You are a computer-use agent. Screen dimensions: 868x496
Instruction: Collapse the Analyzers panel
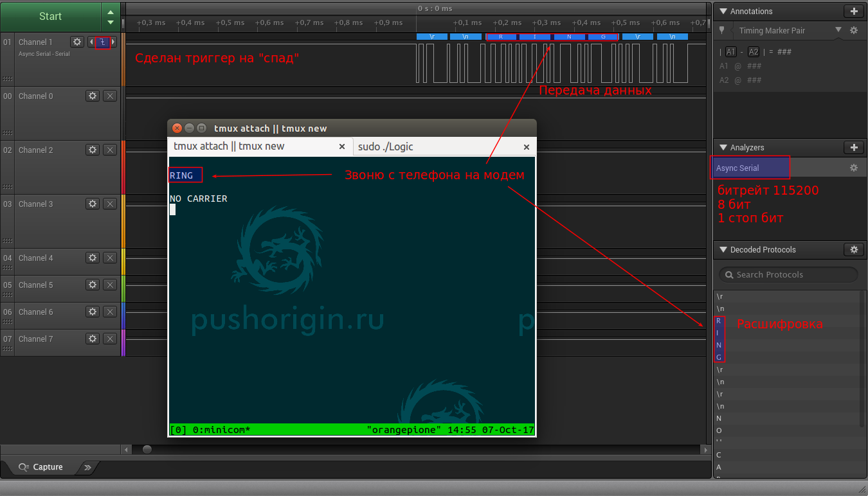(x=723, y=147)
